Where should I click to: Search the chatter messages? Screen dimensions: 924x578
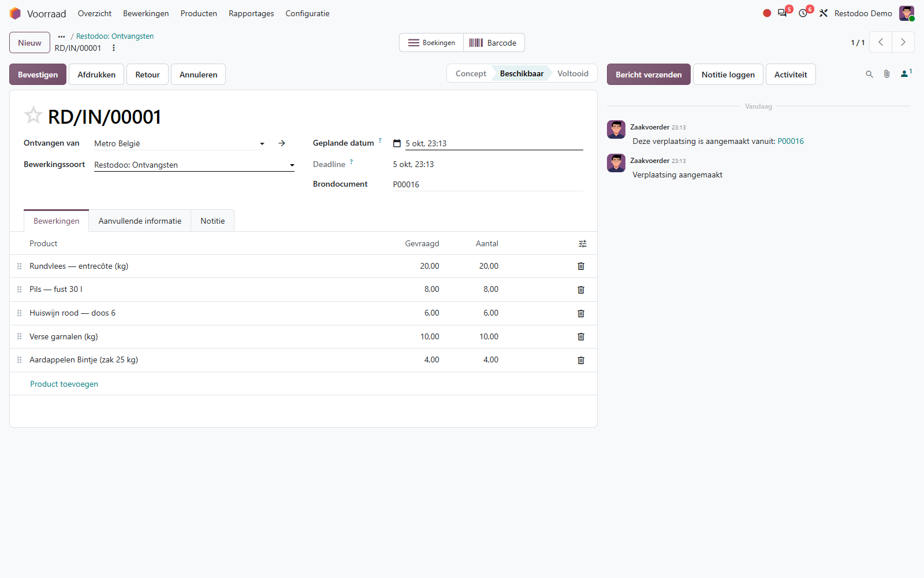coord(869,74)
